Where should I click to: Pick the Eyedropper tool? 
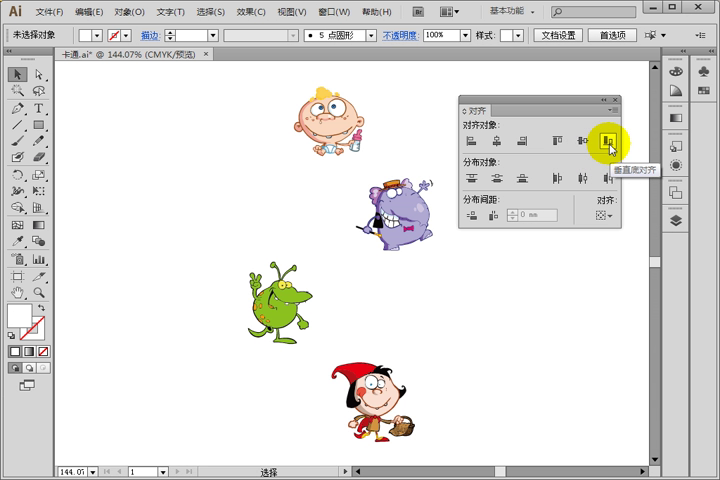pyautogui.click(x=17, y=241)
